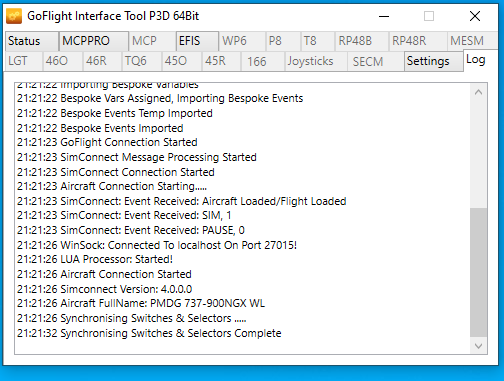Screen dimensions: 504x381
Task: Open the Status tab
Action: pos(32,41)
